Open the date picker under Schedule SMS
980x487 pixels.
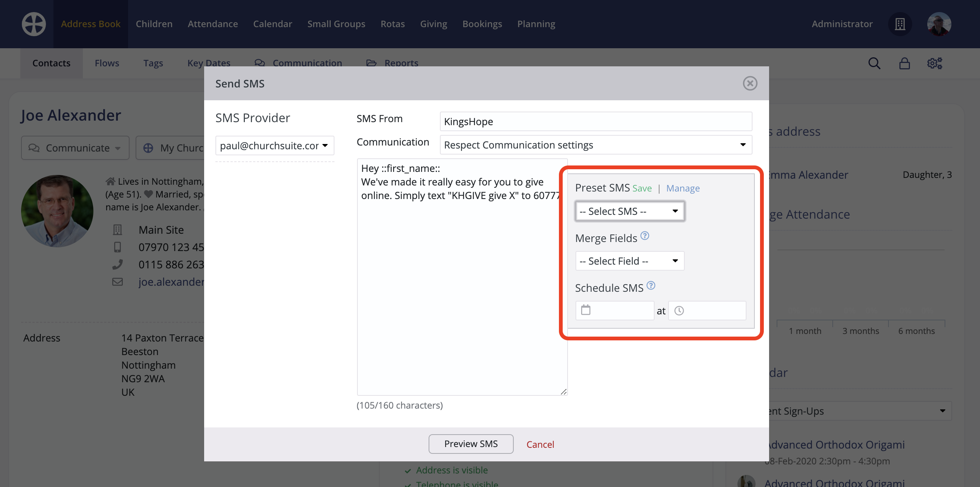tap(586, 310)
